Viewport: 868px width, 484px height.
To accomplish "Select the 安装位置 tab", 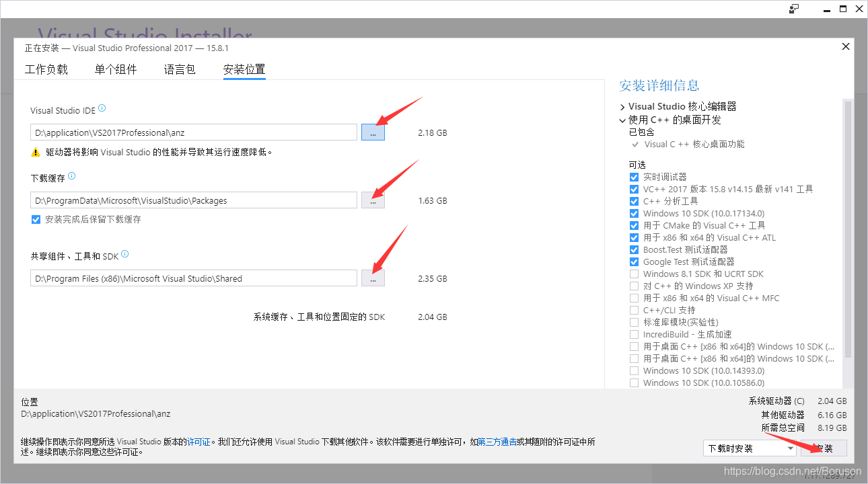I will click(x=244, y=69).
